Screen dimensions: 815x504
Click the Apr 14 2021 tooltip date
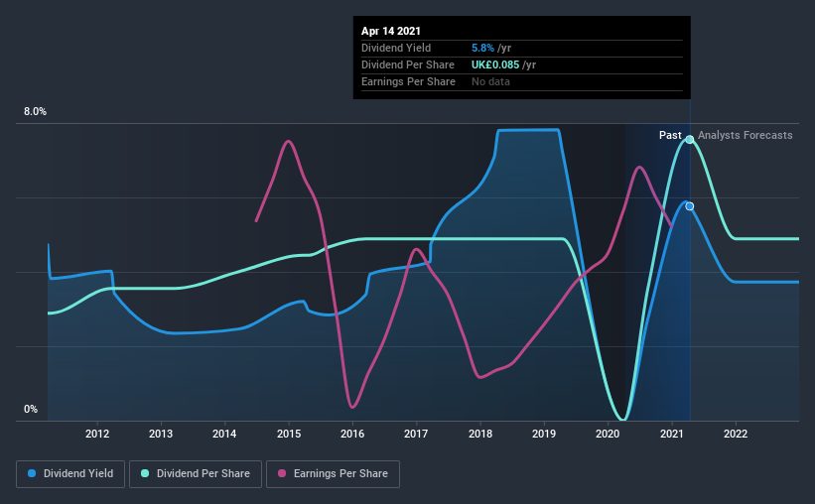[391, 31]
